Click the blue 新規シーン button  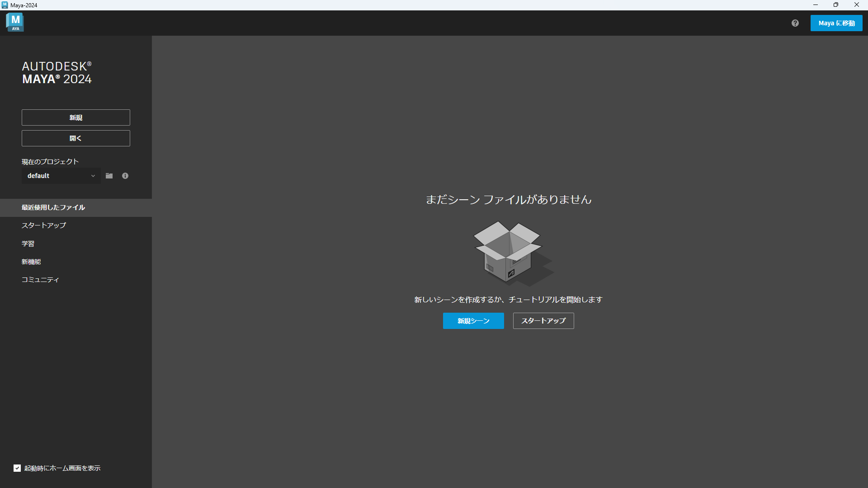pyautogui.click(x=473, y=321)
